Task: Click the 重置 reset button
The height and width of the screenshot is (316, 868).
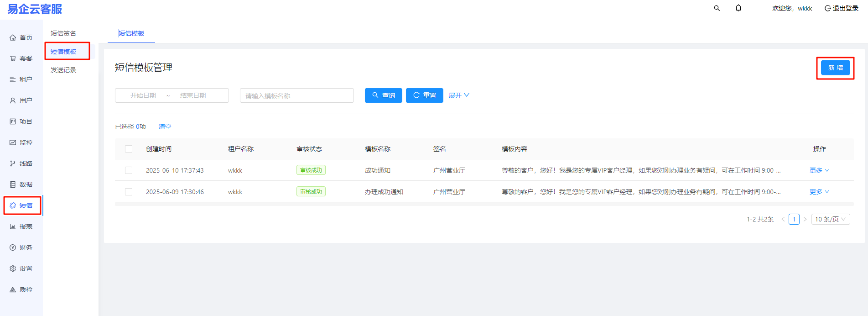Action: tap(424, 95)
